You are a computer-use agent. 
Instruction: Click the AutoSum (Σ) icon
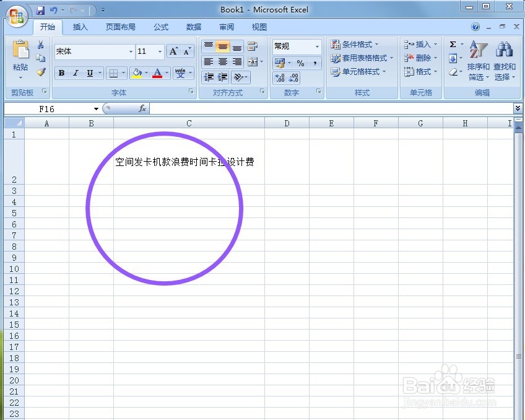pos(454,43)
